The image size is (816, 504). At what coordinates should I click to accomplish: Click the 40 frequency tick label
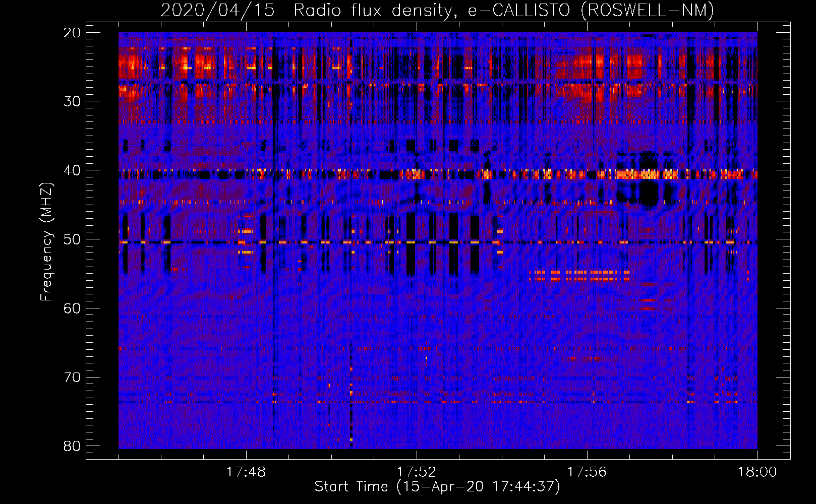click(73, 170)
